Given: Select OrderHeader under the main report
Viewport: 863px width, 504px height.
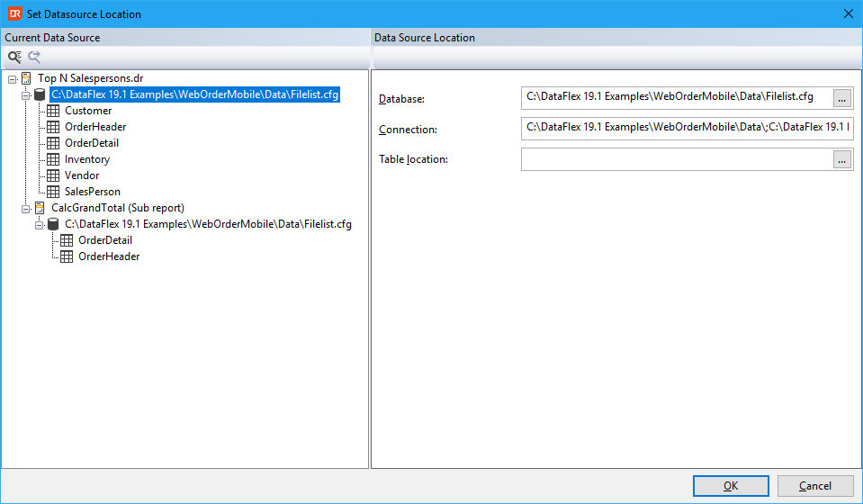Looking at the screenshot, I should pos(95,127).
